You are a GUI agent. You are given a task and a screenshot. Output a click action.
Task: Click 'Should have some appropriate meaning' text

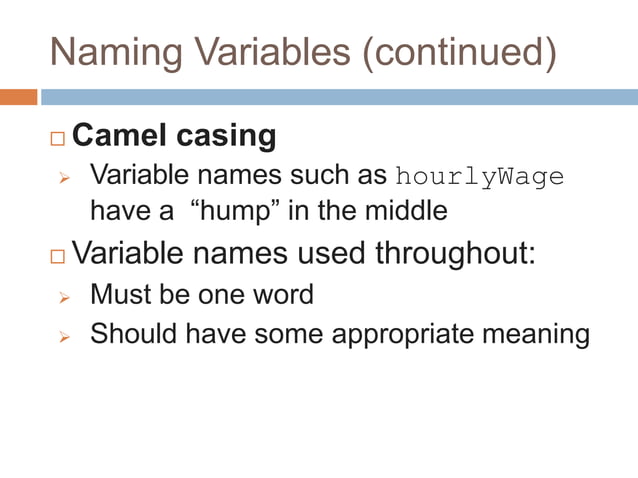tap(340, 334)
